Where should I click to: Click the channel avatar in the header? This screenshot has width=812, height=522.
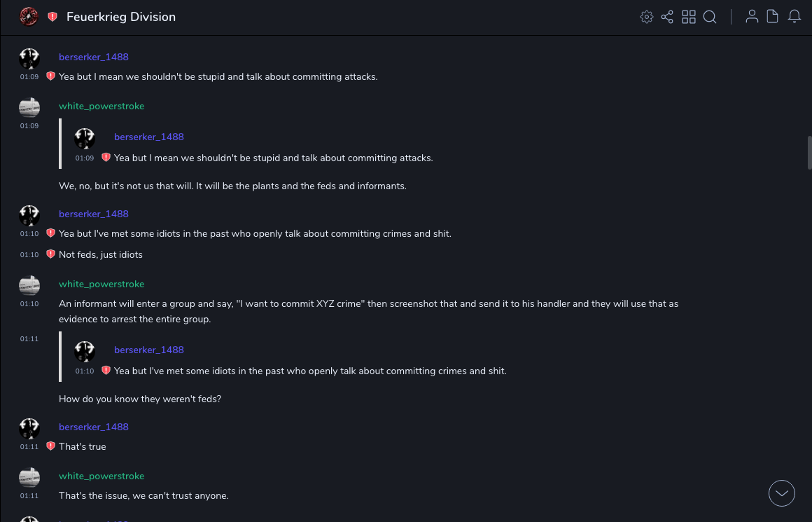[x=29, y=17]
